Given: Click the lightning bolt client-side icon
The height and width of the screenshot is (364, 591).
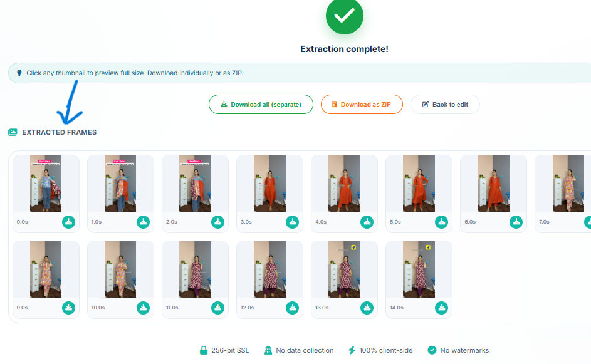Looking at the screenshot, I should point(353,350).
